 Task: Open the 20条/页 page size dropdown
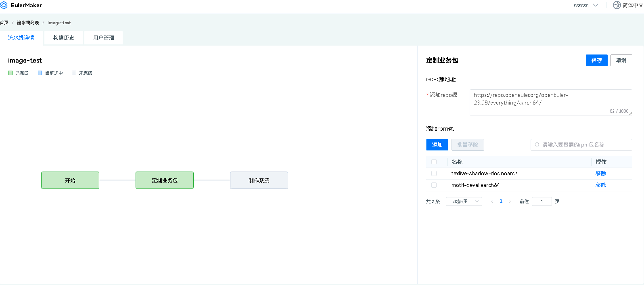click(x=464, y=201)
